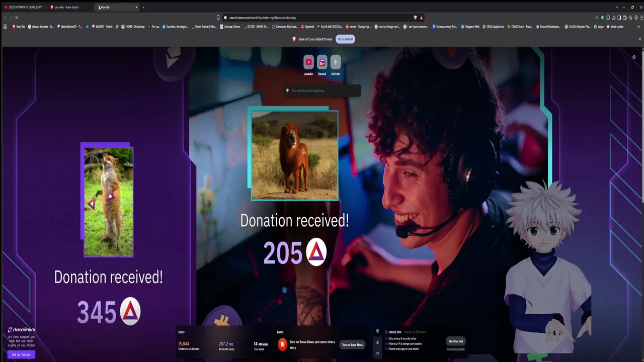Open the apps grid in bookmarks bar

pyautogui.click(x=5, y=27)
